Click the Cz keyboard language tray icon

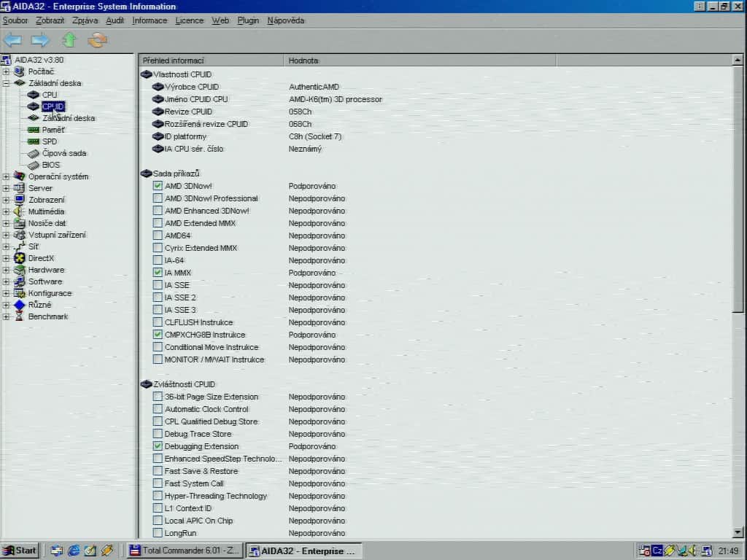tap(657, 551)
